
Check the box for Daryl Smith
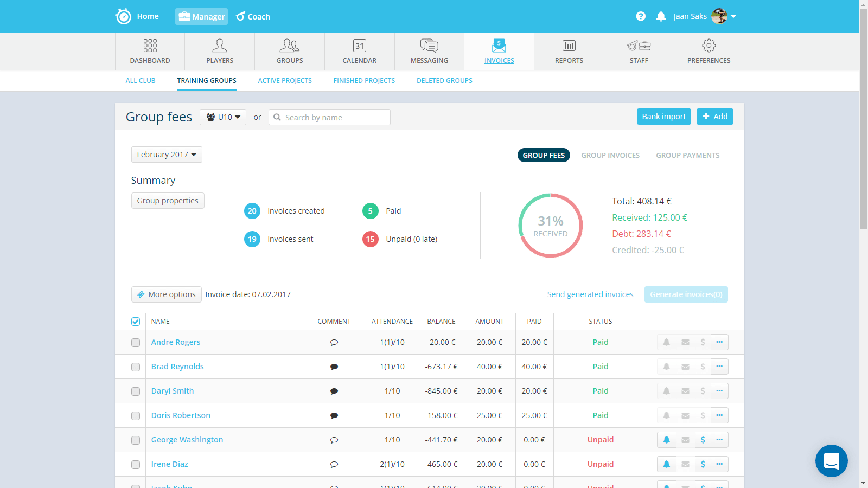[x=136, y=391]
